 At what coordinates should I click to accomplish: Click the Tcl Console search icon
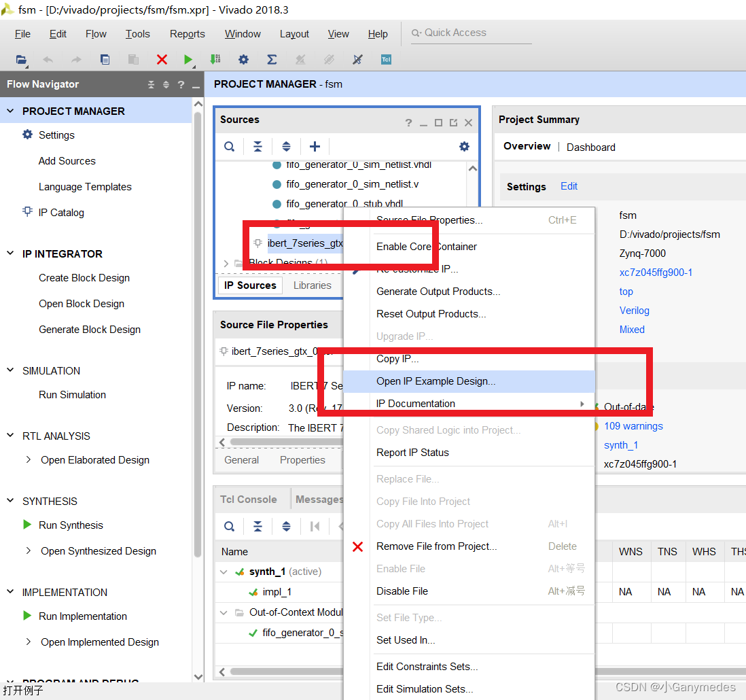(x=230, y=526)
